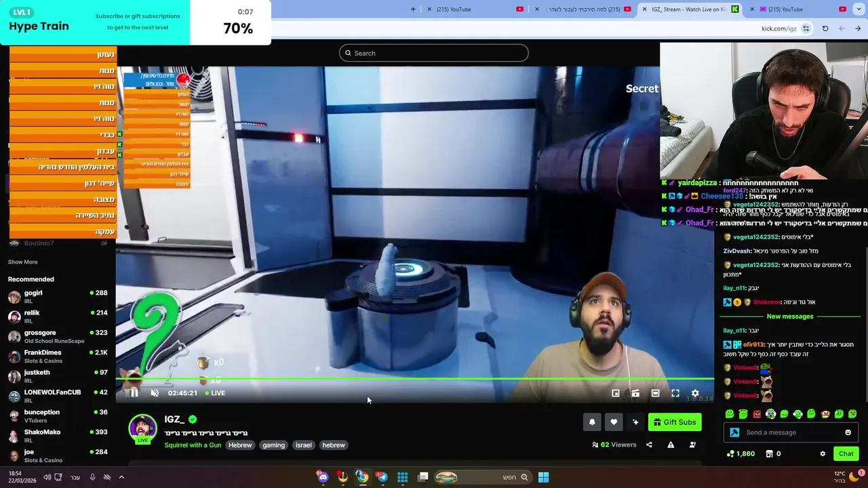The width and height of the screenshot is (868, 488).
Task: Jump to New messages in chat
Action: pos(789,317)
